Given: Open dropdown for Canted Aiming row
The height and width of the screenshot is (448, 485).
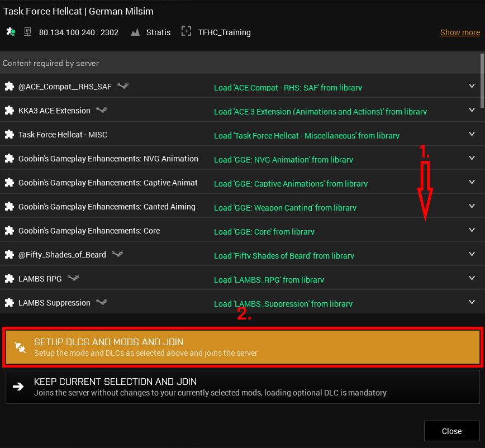Looking at the screenshot, I should (x=472, y=206).
